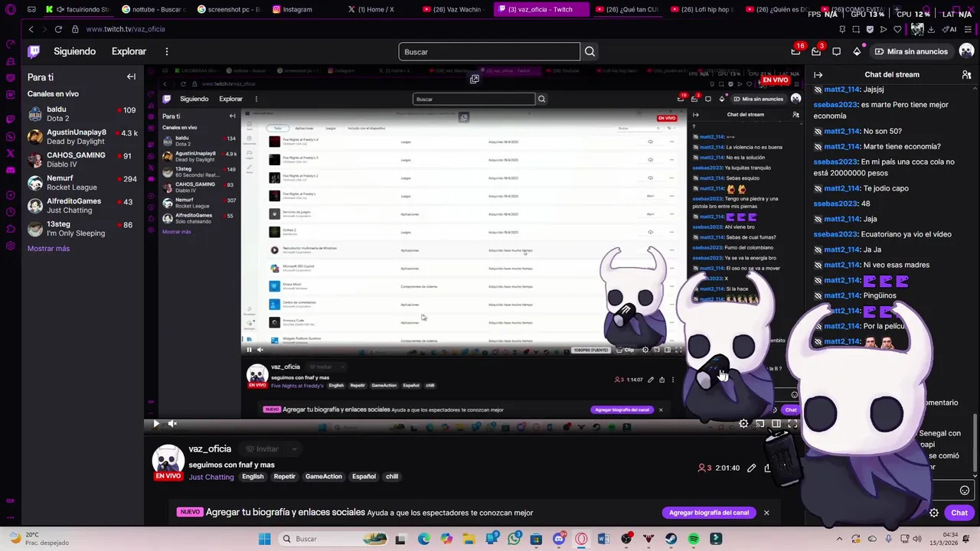Open chat settings gear icon
The image size is (980, 551).
pyautogui.click(x=934, y=513)
